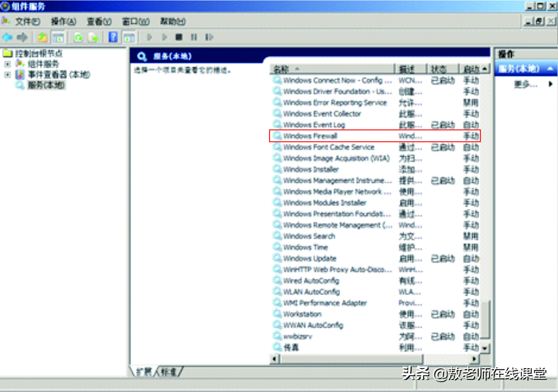Select Windows Remote Management service
Viewport: 558px width, 392px height.
point(375,225)
